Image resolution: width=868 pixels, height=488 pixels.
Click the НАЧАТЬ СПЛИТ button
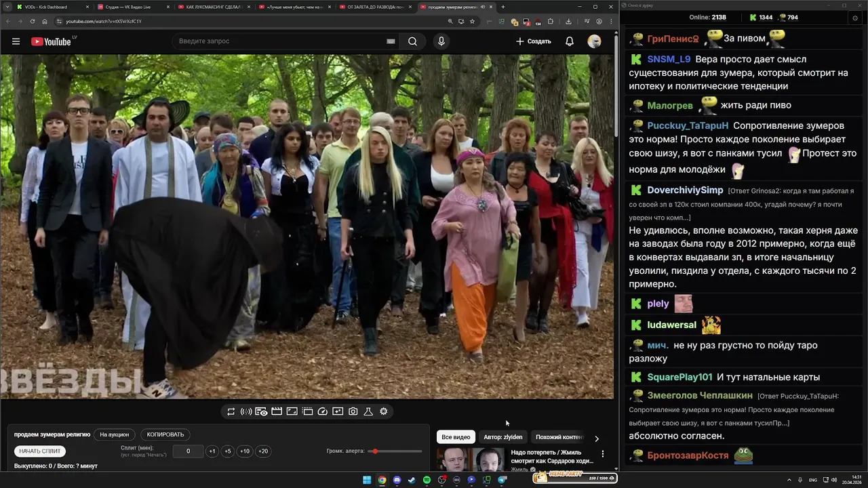40,451
